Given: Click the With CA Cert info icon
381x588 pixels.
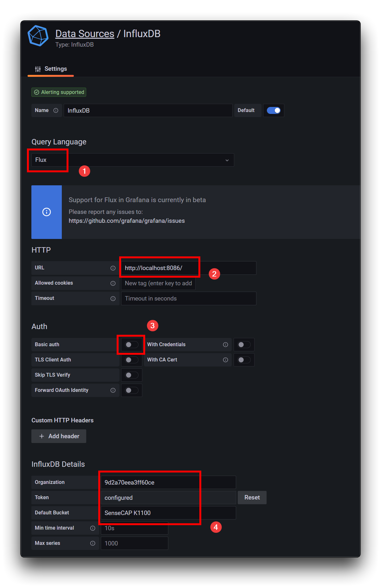Looking at the screenshot, I should (225, 360).
